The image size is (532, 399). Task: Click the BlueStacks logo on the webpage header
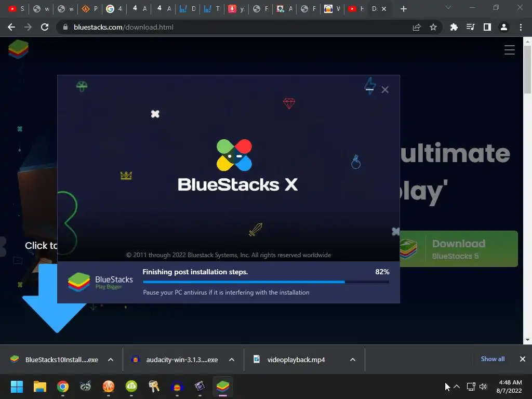[x=18, y=49]
